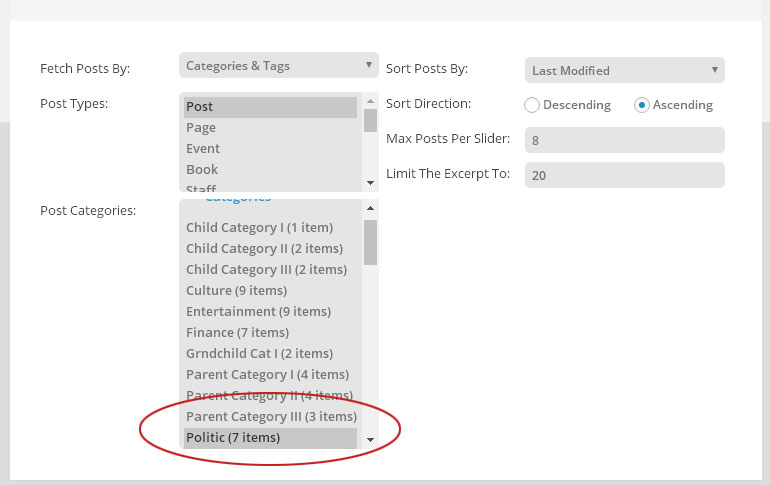The height and width of the screenshot is (485, 770).
Task: Select Parent Category I (4 items)
Action: pyautogui.click(x=270, y=375)
